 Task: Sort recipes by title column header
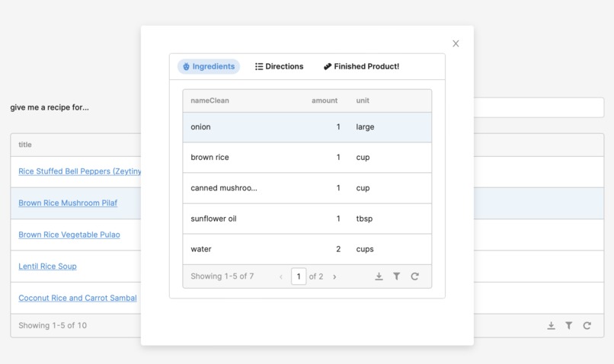coord(25,145)
